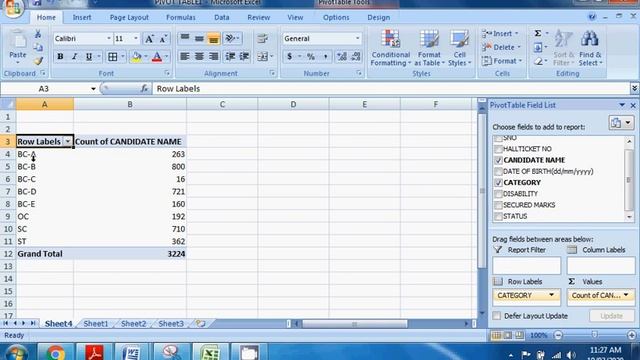Viewport: 640px width, 360px height.
Task: Click the Zoom Out minus button
Action: pos(558,336)
